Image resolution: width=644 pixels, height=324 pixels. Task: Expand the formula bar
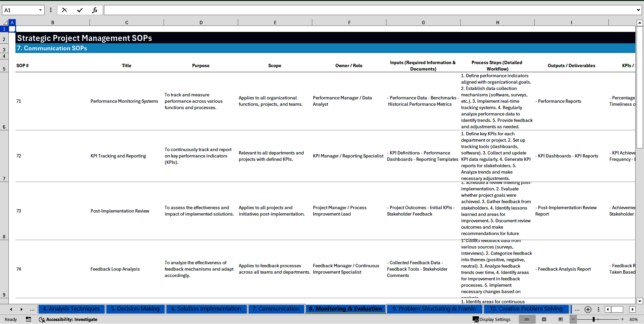pos(638,10)
